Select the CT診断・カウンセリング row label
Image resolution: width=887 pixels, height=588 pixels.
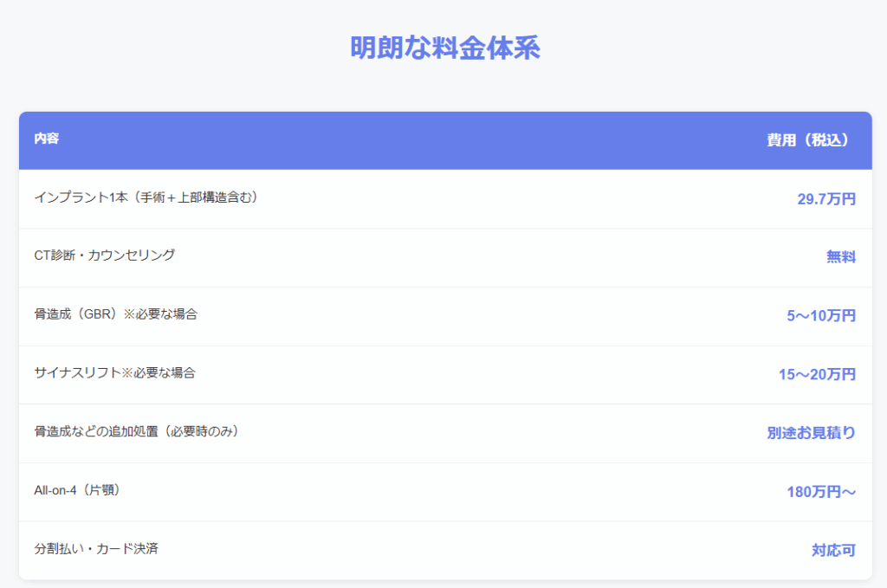coord(105,255)
